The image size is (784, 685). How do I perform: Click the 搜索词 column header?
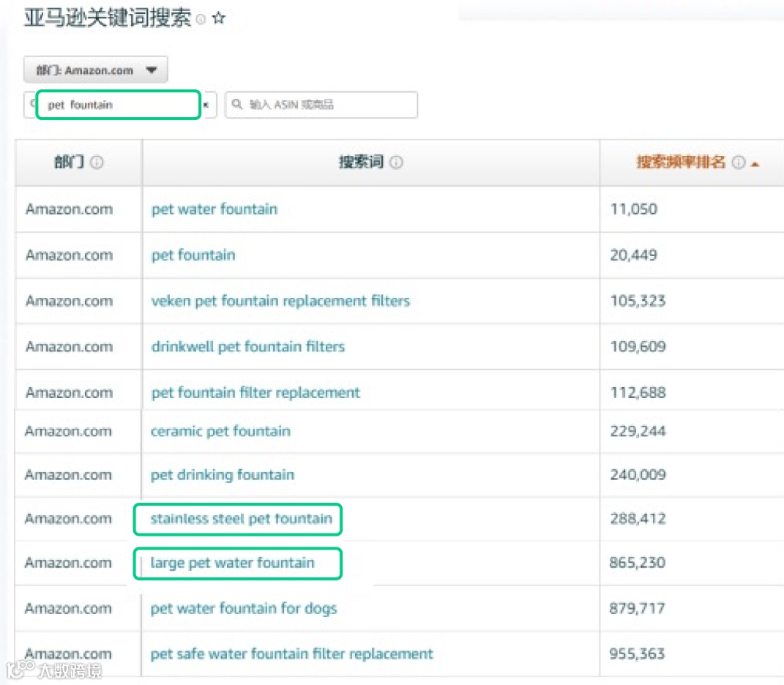click(x=361, y=162)
